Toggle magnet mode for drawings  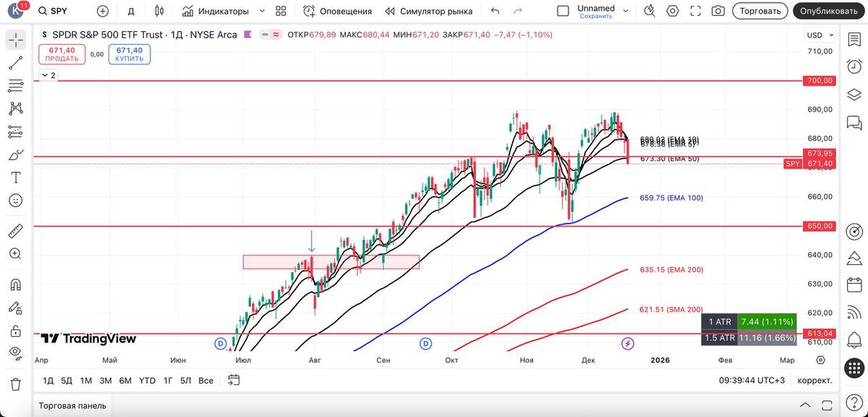tap(16, 285)
